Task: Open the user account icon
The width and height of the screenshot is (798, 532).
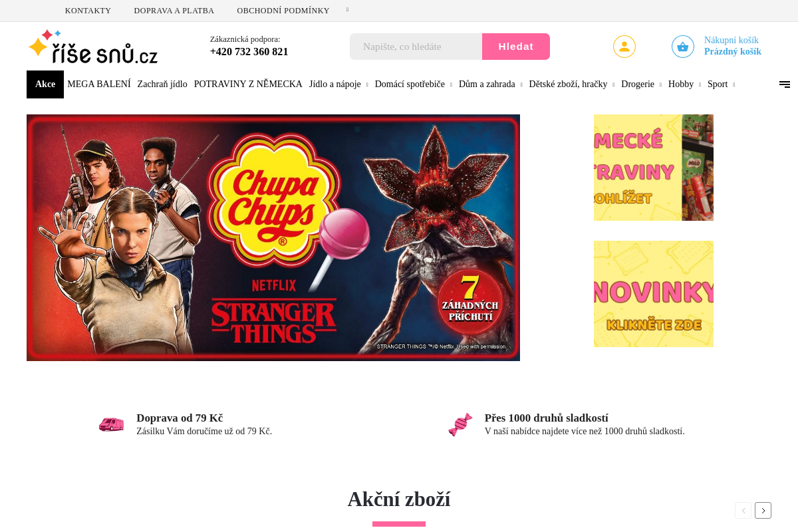Action: pyautogui.click(x=624, y=47)
